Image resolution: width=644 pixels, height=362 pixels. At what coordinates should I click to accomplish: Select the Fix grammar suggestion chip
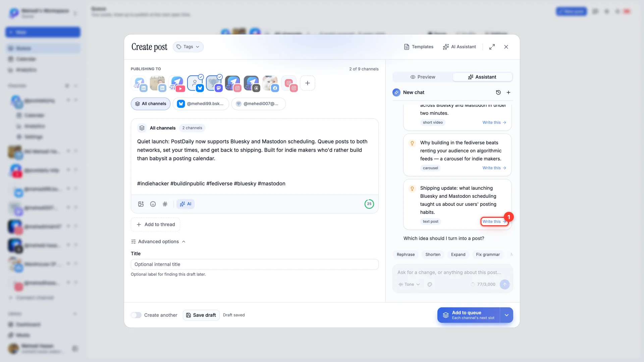coord(488,255)
